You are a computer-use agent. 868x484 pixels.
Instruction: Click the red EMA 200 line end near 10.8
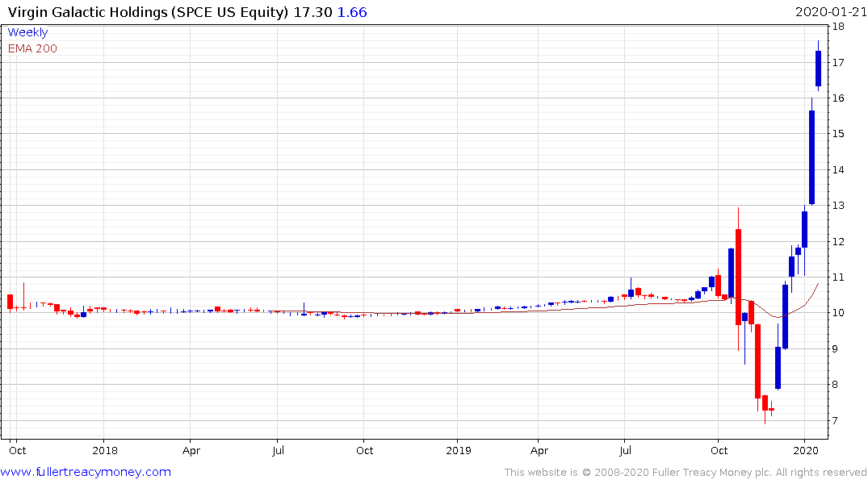(x=817, y=285)
